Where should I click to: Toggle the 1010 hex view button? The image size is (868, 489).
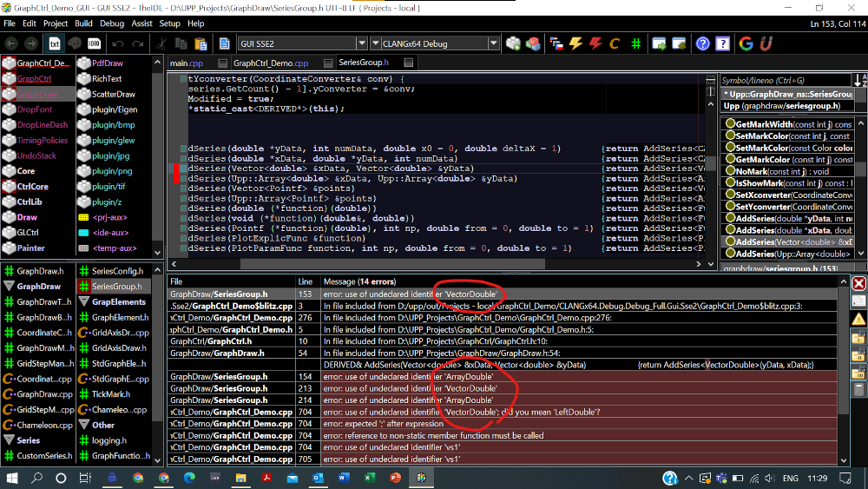tap(95, 43)
